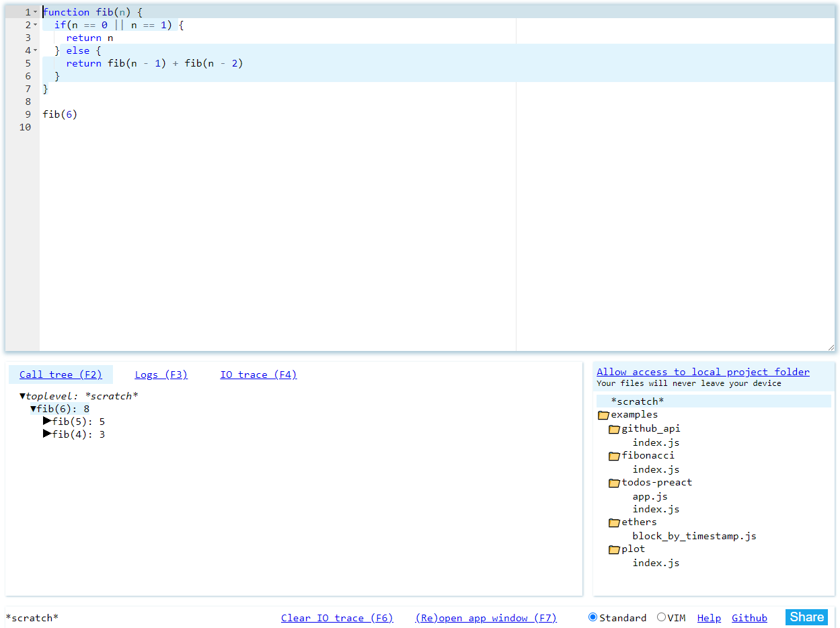The height and width of the screenshot is (628, 840).
Task: Click the github_api folder icon
Action: 614,429
